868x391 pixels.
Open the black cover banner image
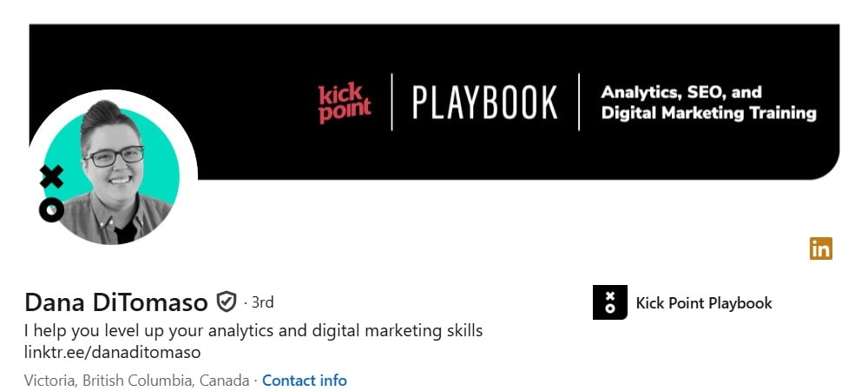[x=435, y=102]
